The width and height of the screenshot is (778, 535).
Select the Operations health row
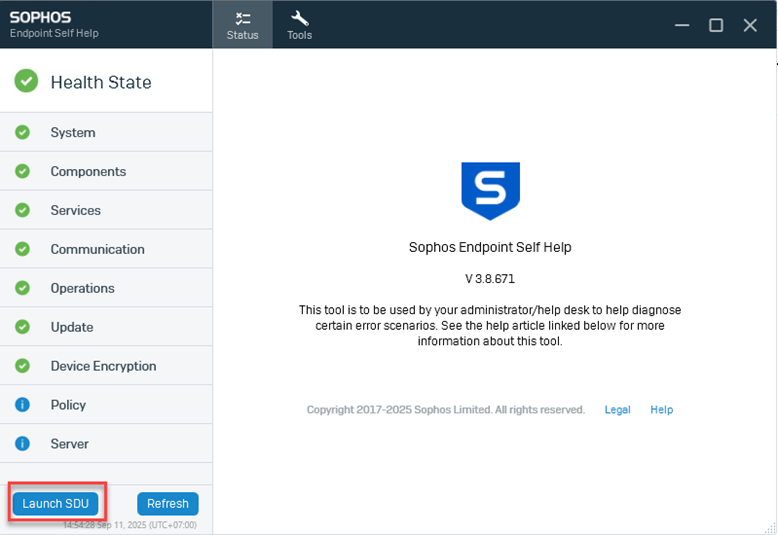click(x=106, y=288)
